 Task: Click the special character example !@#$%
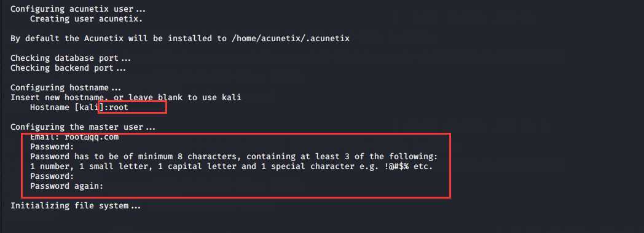(396, 167)
